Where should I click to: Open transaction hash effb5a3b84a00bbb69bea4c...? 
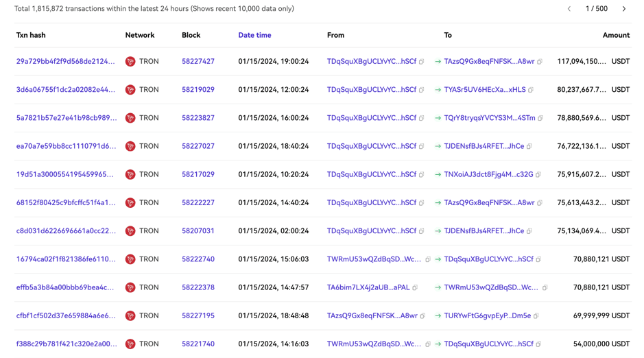(x=65, y=288)
